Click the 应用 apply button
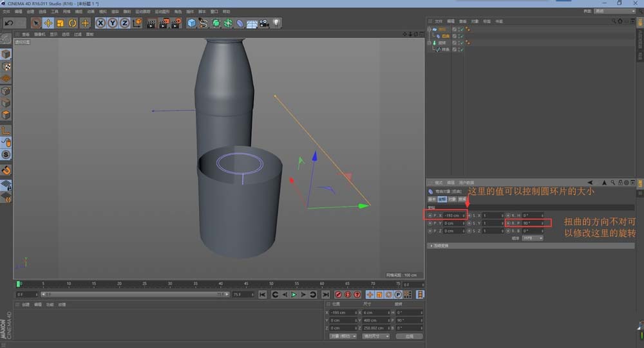Screen dimensions: 644x348 point(409,336)
